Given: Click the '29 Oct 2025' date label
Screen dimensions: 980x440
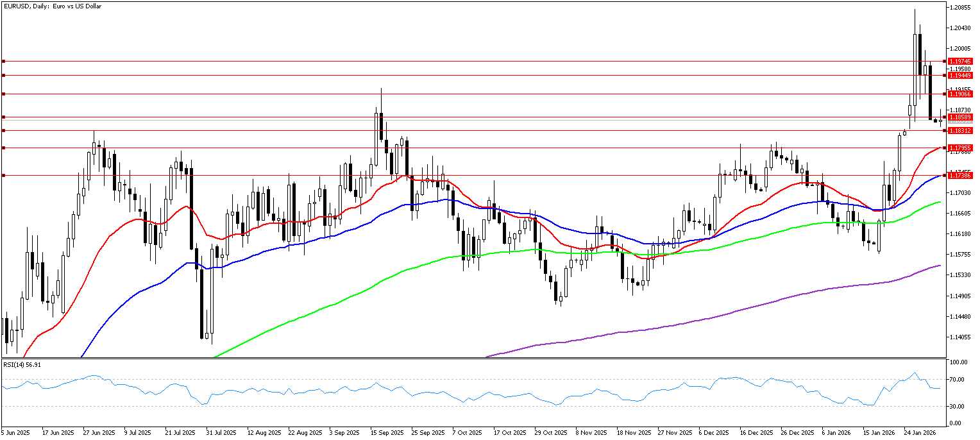Looking at the screenshot, I should click(550, 433).
